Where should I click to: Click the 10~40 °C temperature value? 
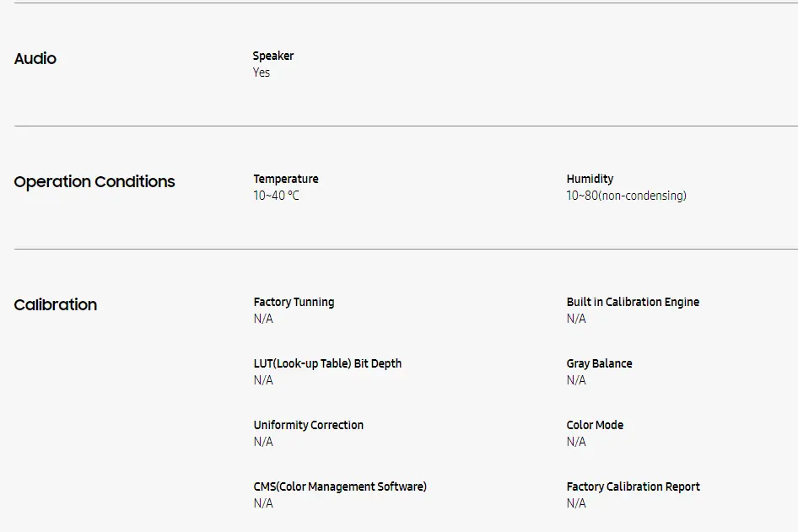point(276,196)
